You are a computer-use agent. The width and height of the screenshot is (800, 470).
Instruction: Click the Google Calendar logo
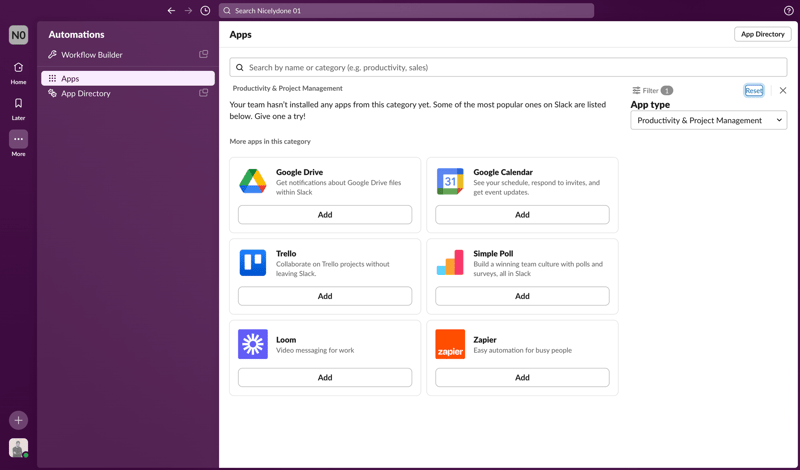tap(450, 181)
